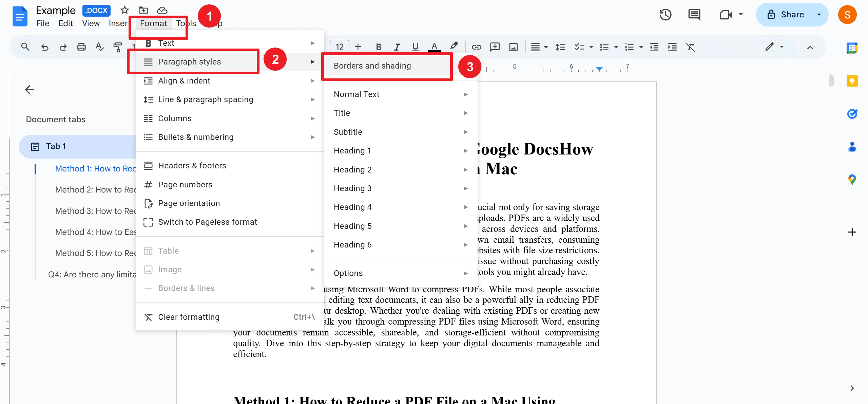The width and height of the screenshot is (868, 404).
Task: Click the font size field showing 12
Action: pyautogui.click(x=339, y=47)
